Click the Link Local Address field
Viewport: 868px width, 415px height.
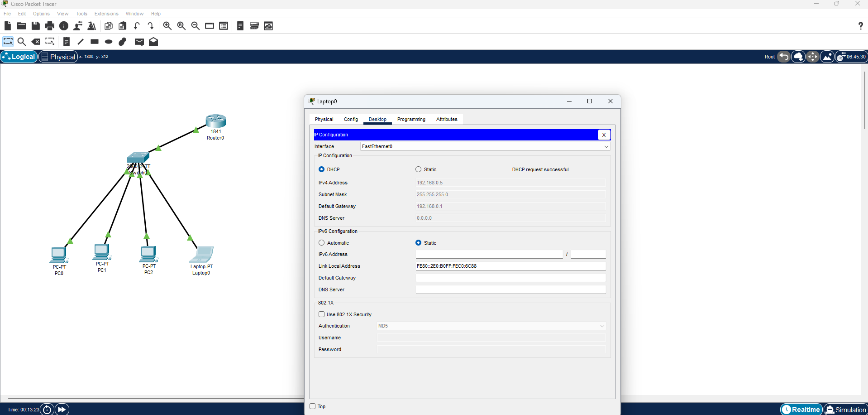click(x=510, y=266)
